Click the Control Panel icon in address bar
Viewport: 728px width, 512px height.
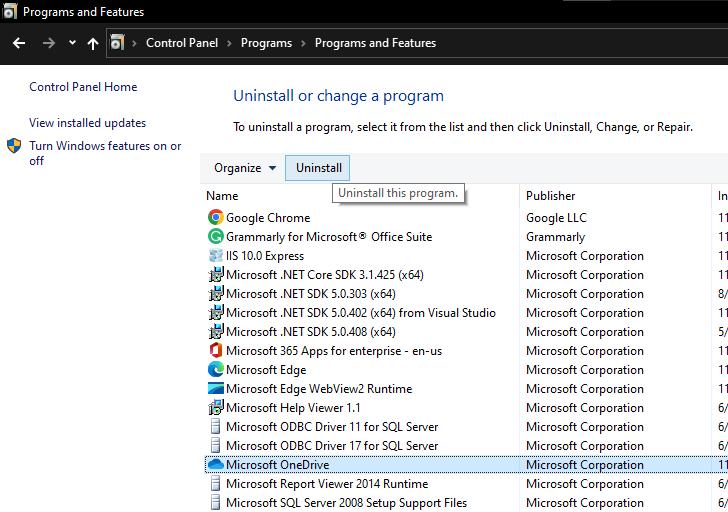click(x=117, y=43)
